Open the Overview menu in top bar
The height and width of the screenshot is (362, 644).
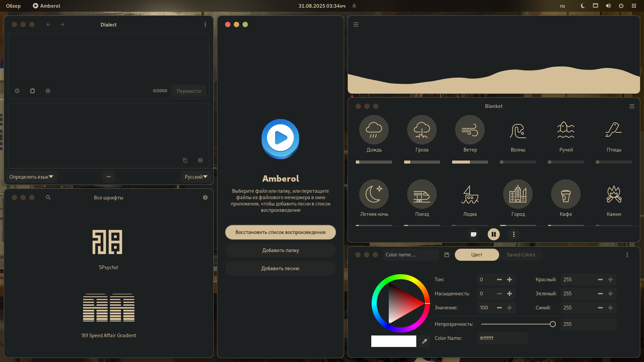tap(13, 6)
